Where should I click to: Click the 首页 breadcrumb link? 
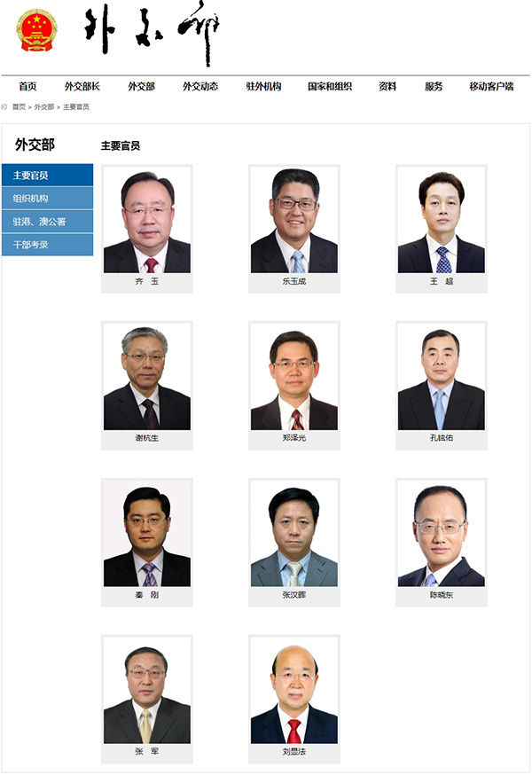(x=19, y=106)
